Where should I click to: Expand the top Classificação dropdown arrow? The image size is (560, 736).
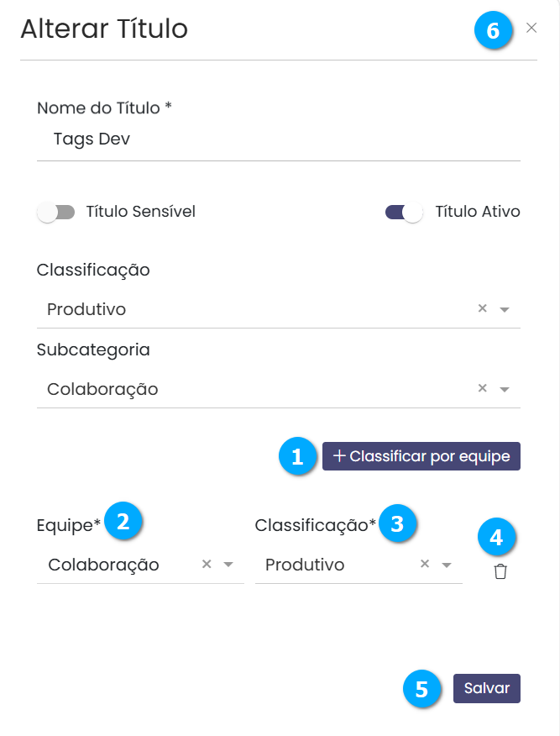click(x=505, y=309)
